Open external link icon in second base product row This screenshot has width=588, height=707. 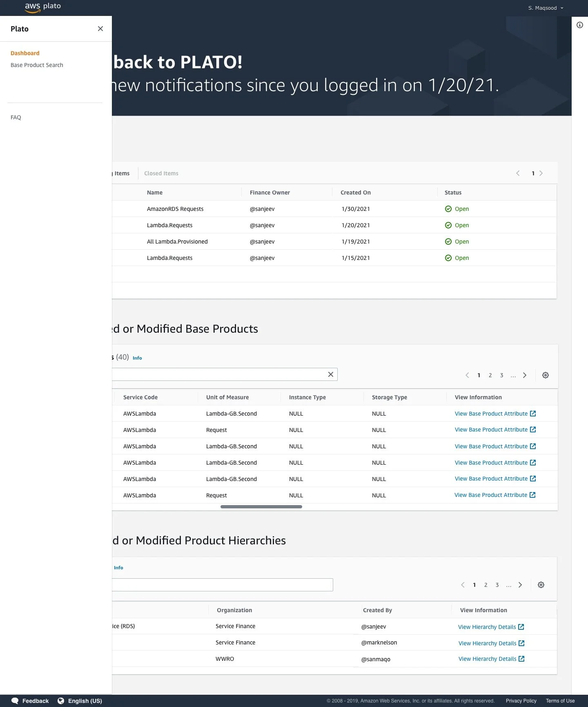[533, 430]
